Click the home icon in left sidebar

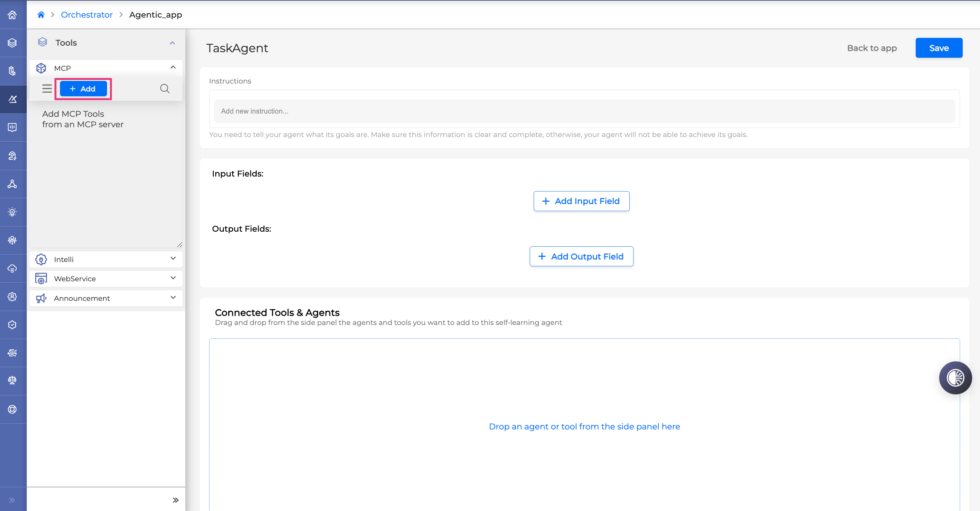click(12, 14)
